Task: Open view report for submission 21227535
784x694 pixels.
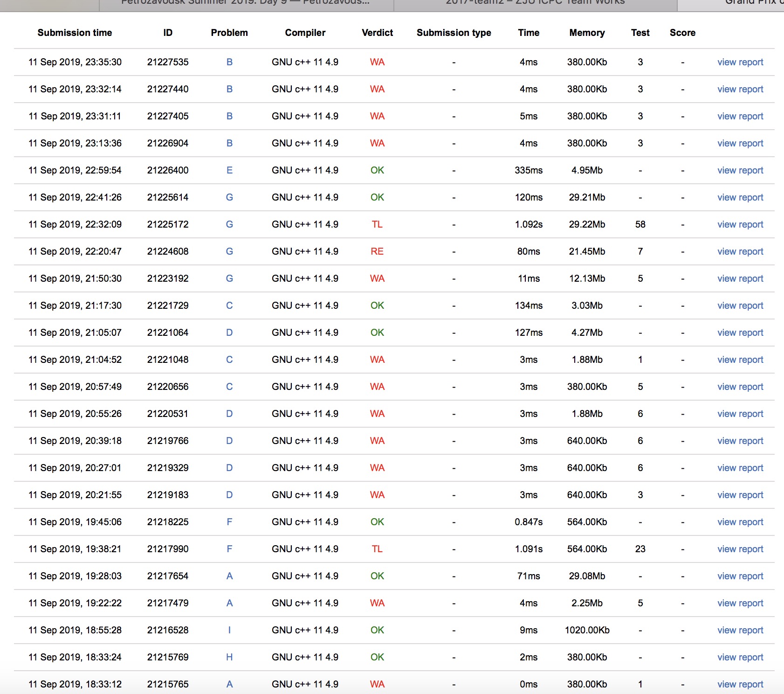Action: click(x=740, y=62)
